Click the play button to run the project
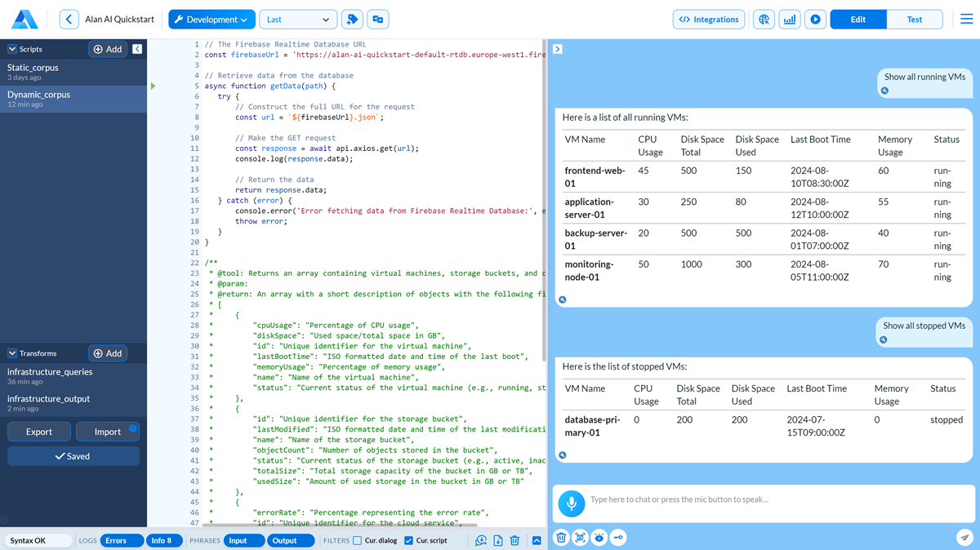The width and height of the screenshot is (980, 550). coord(814,20)
